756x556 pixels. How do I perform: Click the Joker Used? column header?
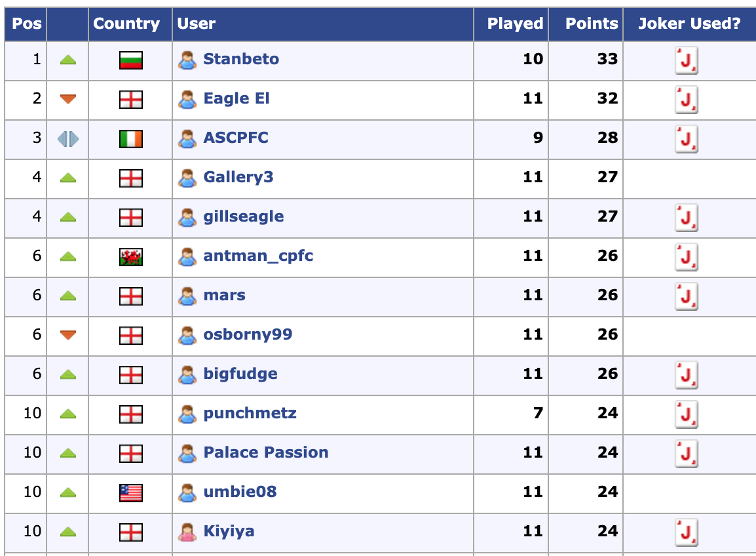point(689,24)
